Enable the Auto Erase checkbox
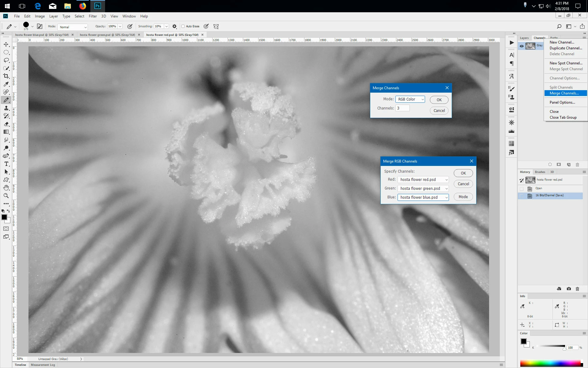The image size is (588, 368). pos(183,26)
